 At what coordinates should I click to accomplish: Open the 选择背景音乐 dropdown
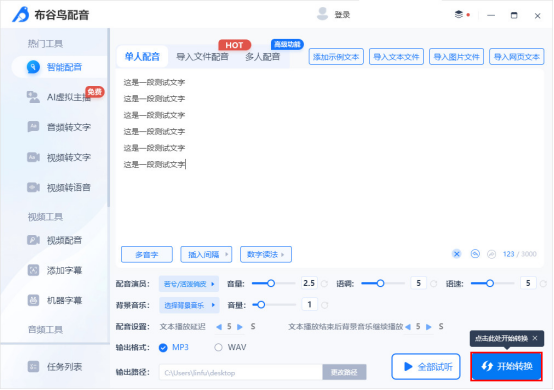pos(189,305)
